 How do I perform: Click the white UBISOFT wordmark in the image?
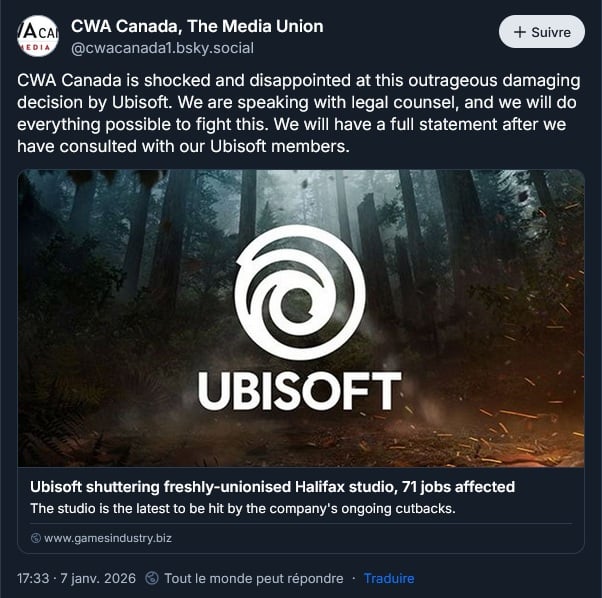tap(300, 391)
